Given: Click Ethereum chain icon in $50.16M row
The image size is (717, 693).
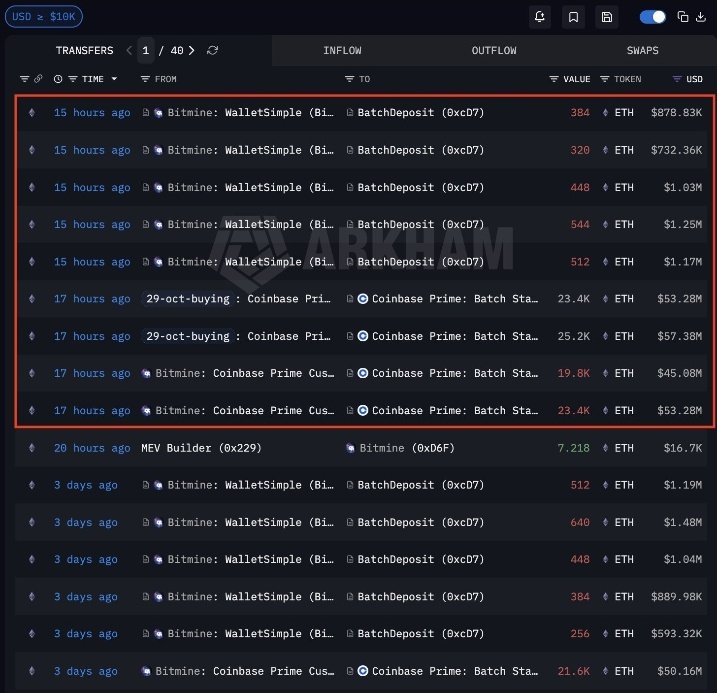Looking at the screenshot, I should pos(32,672).
